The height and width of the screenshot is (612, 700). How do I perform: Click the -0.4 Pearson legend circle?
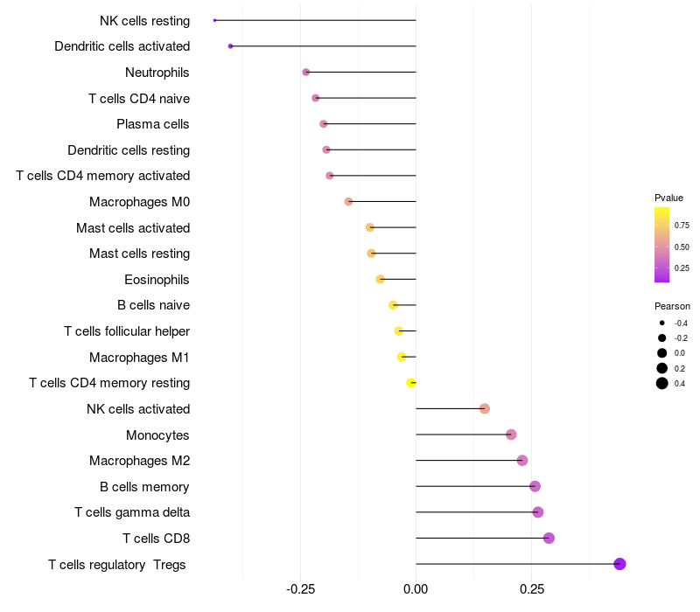click(x=662, y=323)
